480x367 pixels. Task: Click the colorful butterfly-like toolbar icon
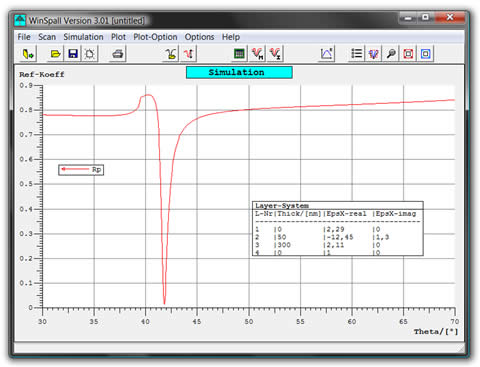pos(374,54)
